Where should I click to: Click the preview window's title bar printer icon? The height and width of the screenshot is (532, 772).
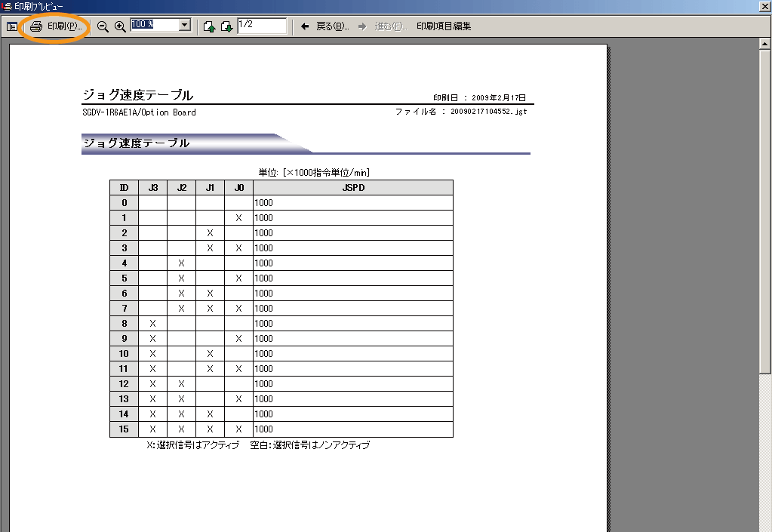[x=5, y=6]
